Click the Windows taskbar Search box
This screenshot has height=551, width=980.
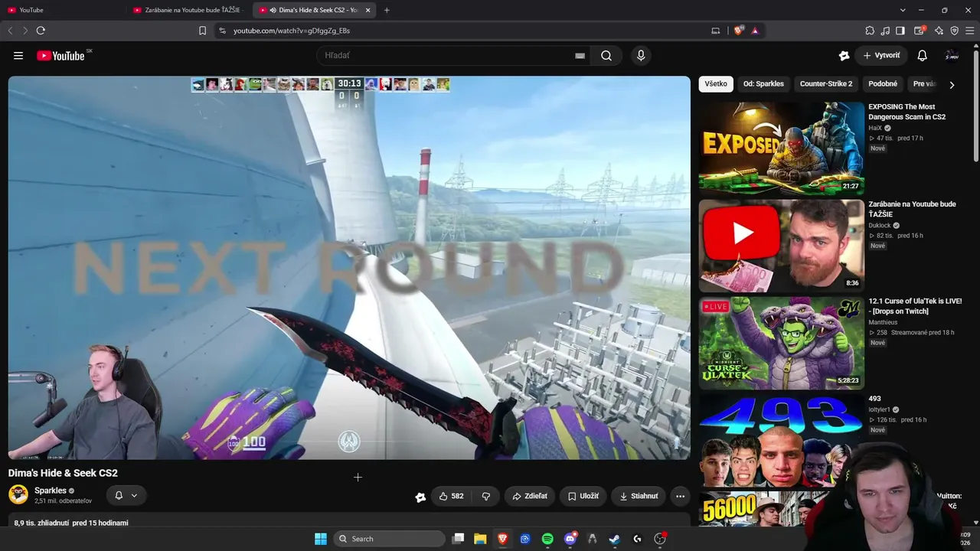click(390, 539)
